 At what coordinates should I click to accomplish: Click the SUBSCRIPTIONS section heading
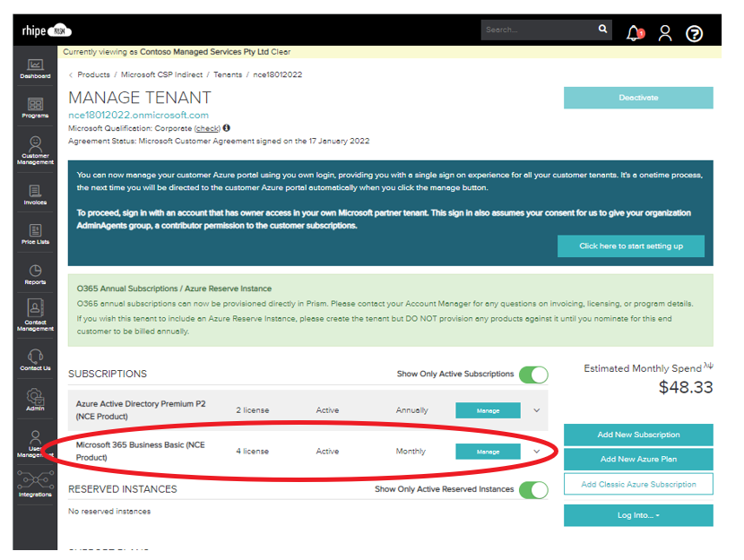108,375
